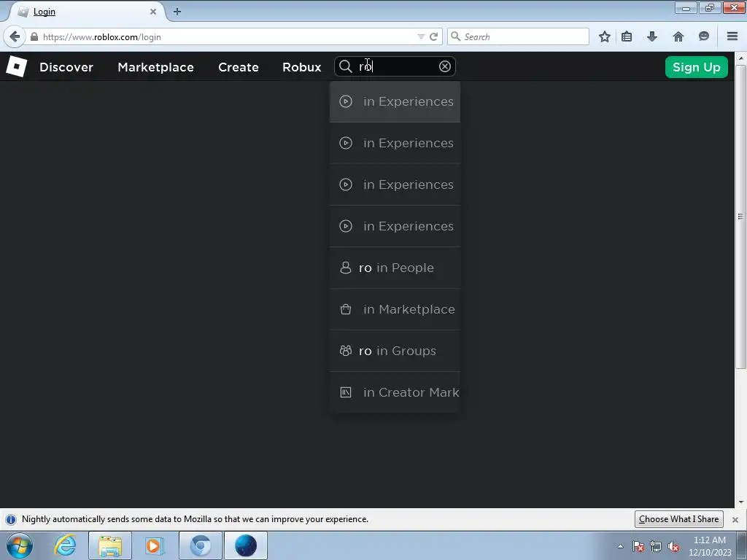Image resolution: width=747 pixels, height=560 pixels.
Task: Open the Discover menu item
Action: [x=66, y=67]
